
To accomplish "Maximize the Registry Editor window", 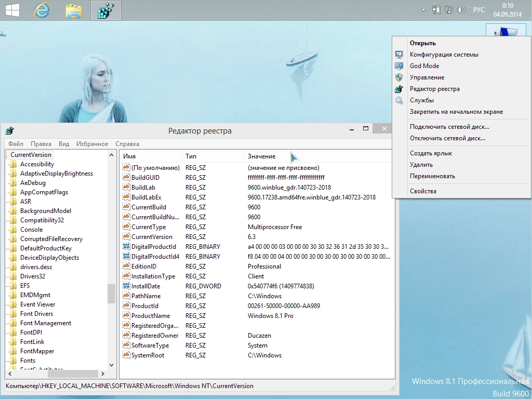I will coord(366,128).
